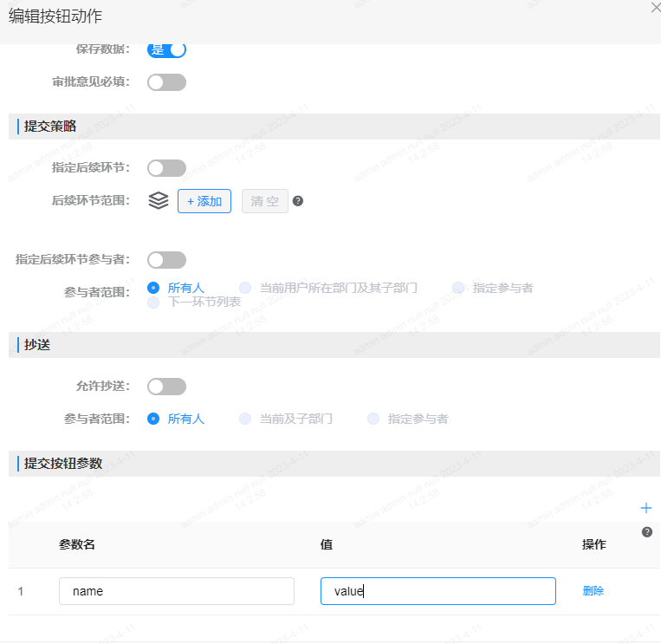Click the 清空 button
The image size is (661, 644).
(x=264, y=201)
